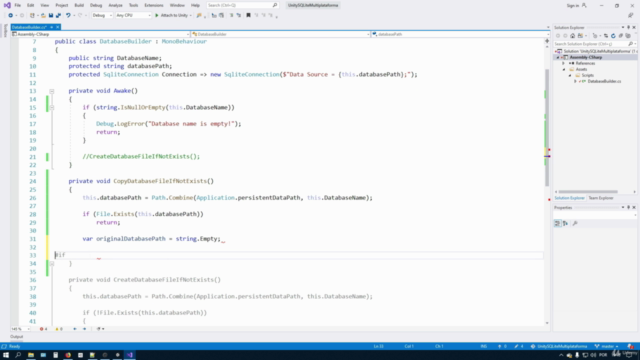Click the editor vertical scrollbar thumb
The image size is (640, 360).
pyautogui.click(x=547, y=127)
